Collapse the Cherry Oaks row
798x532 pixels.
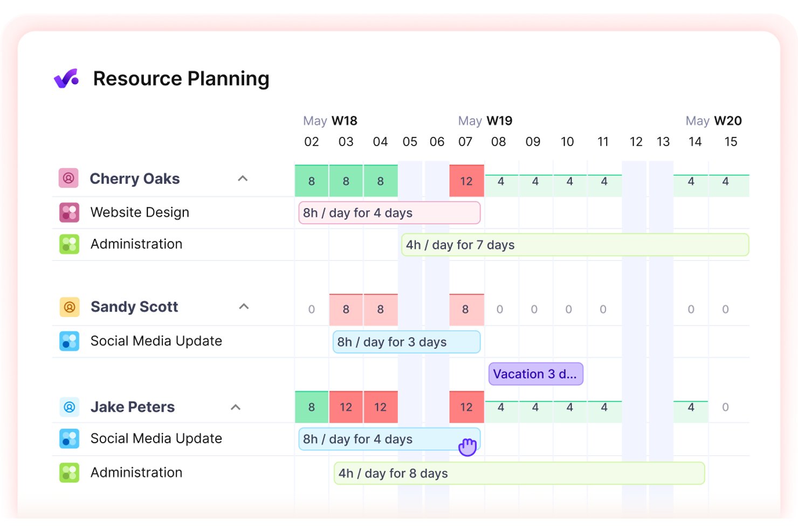coord(243,178)
